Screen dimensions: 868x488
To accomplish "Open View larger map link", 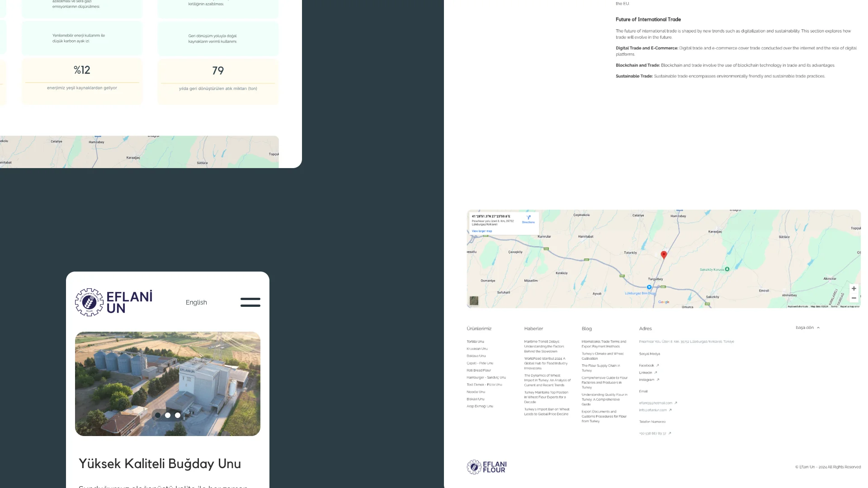I will click(482, 231).
